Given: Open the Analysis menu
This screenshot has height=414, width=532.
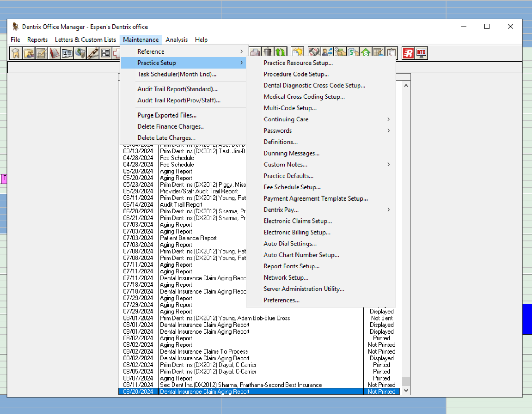Looking at the screenshot, I should click(x=177, y=40).
